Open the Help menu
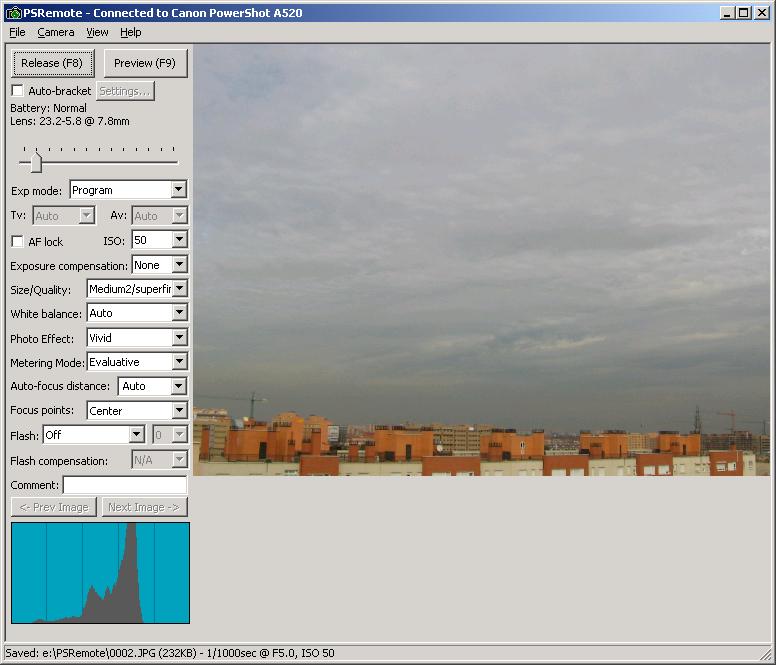The height and width of the screenshot is (665, 776). (x=131, y=33)
